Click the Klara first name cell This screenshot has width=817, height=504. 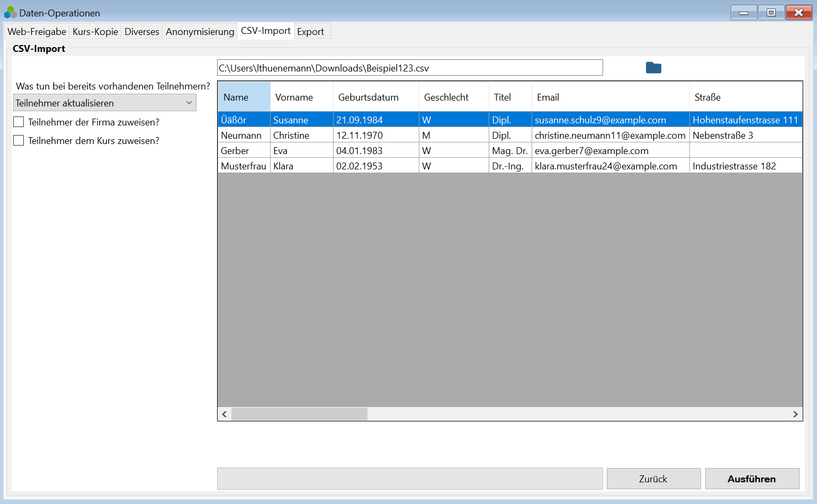[x=302, y=166]
